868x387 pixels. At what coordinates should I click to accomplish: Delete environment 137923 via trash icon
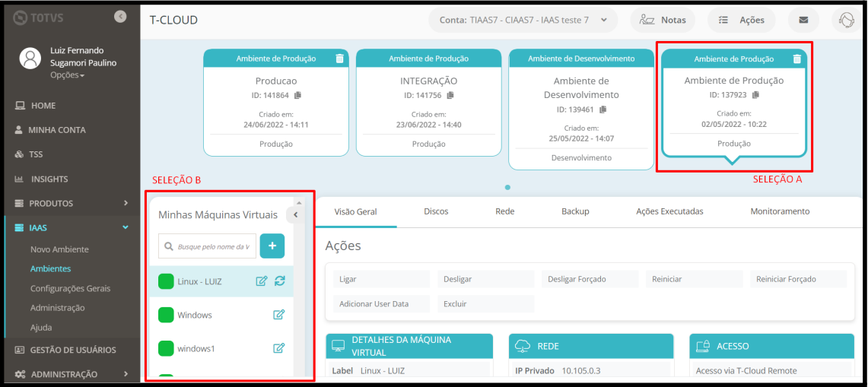[x=796, y=58]
